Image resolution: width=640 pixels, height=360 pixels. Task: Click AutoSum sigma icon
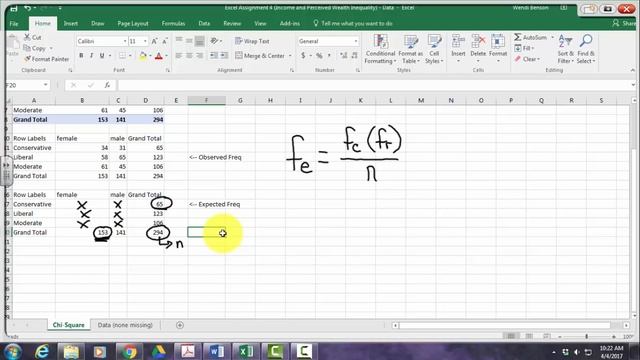pyautogui.click(x=518, y=37)
